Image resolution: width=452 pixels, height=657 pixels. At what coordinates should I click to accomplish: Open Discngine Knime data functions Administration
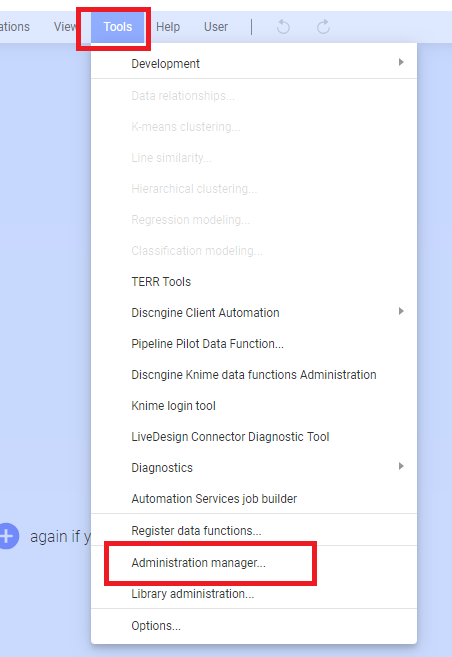tap(254, 375)
